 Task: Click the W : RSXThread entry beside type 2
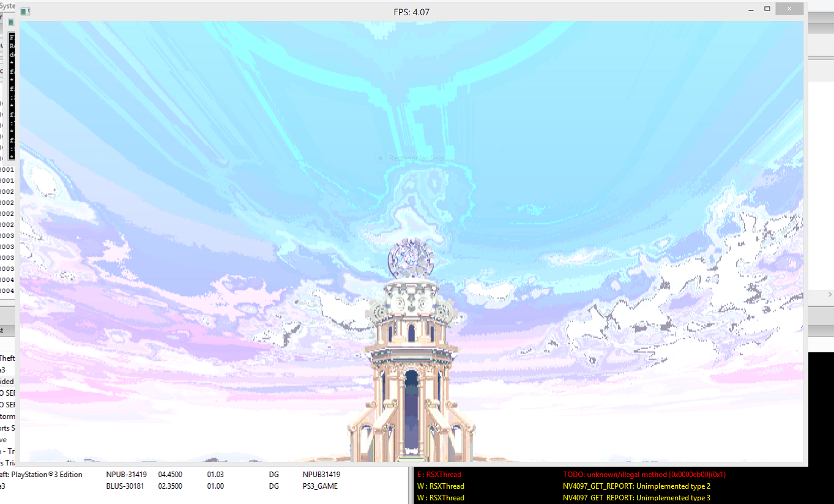click(x=441, y=486)
